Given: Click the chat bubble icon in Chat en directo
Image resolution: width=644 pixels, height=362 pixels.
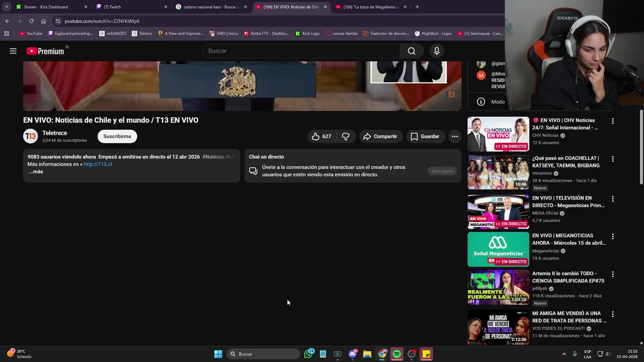Looking at the screenshot, I should 253,171.
